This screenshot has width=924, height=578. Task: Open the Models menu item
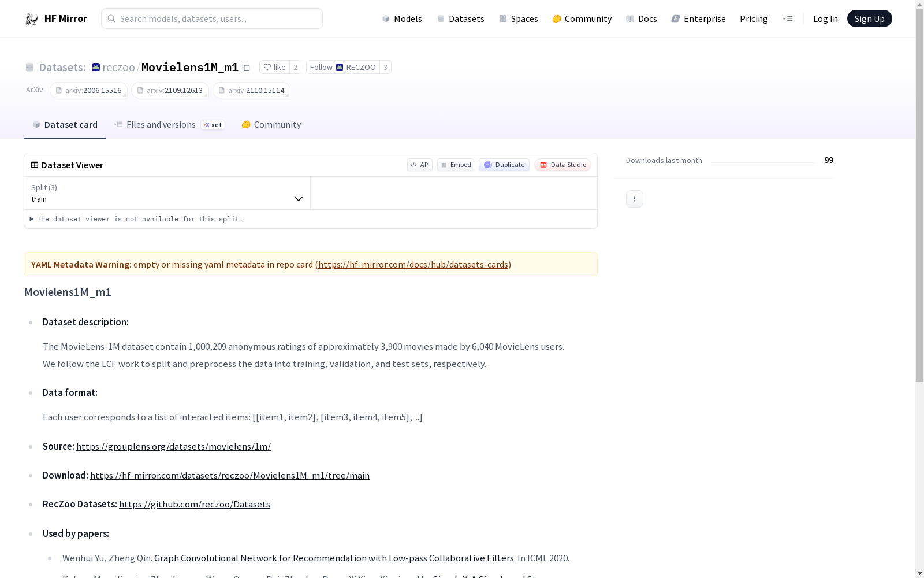click(402, 18)
